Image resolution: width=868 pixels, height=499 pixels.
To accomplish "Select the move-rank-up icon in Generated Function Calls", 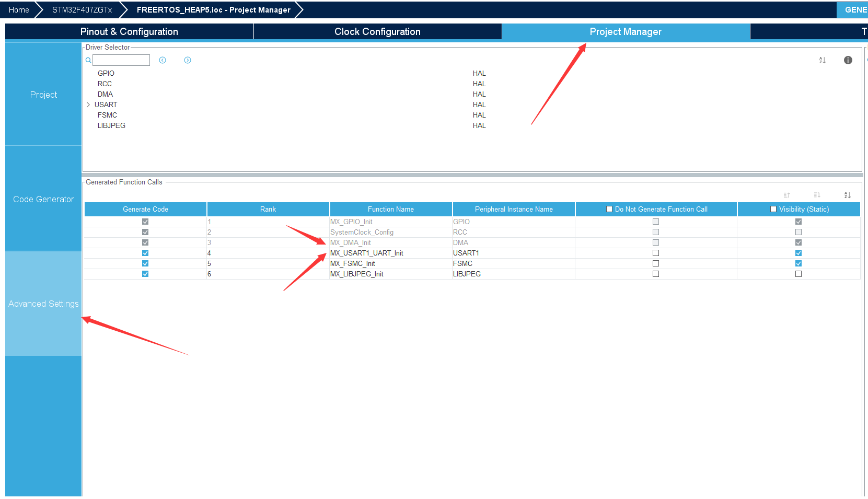I will (x=786, y=195).
